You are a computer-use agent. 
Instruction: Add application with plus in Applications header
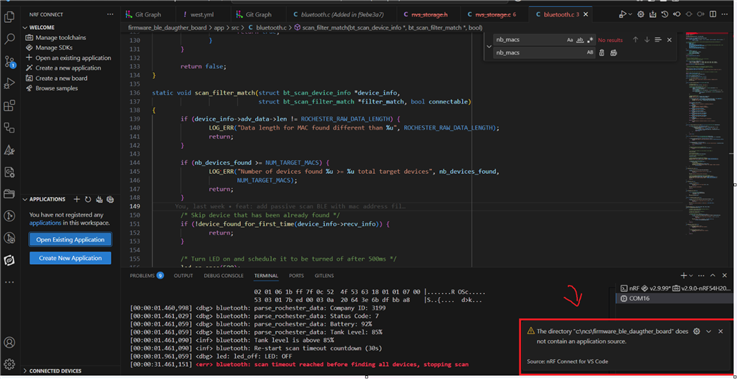click(x=77, y=199)
